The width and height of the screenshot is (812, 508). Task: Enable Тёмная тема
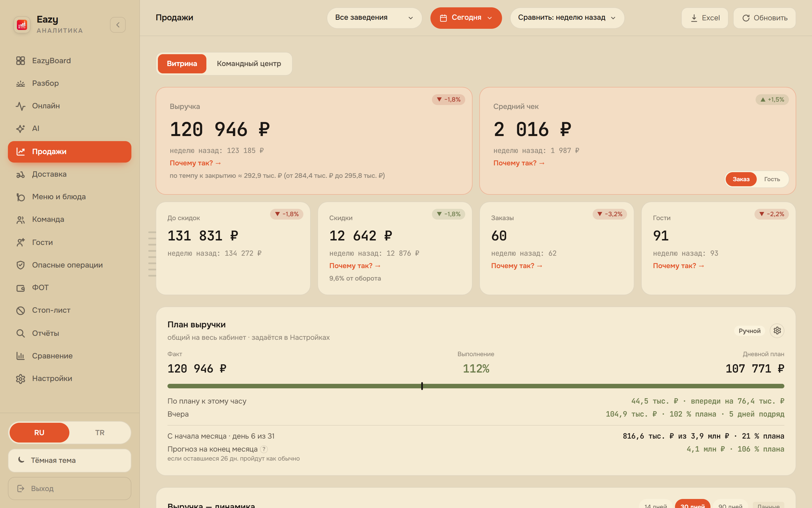pos(69,460)
